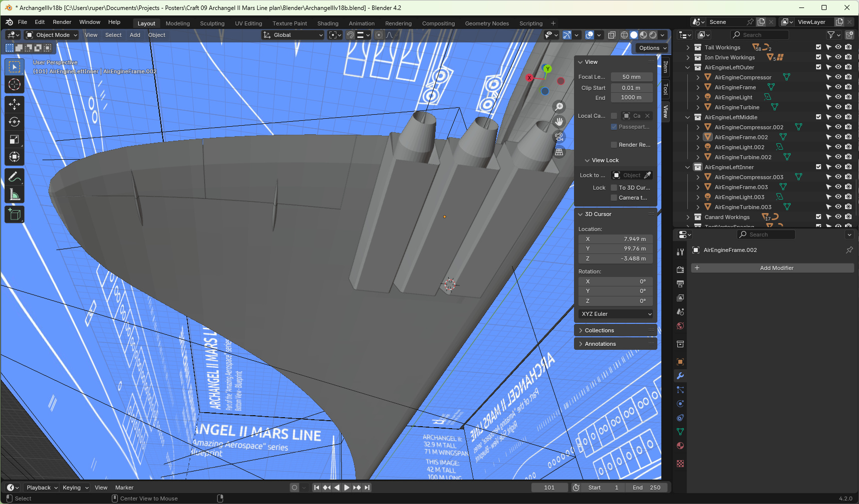Open Material properties tab
859x504 pixels.
click(x=680, y=446)
